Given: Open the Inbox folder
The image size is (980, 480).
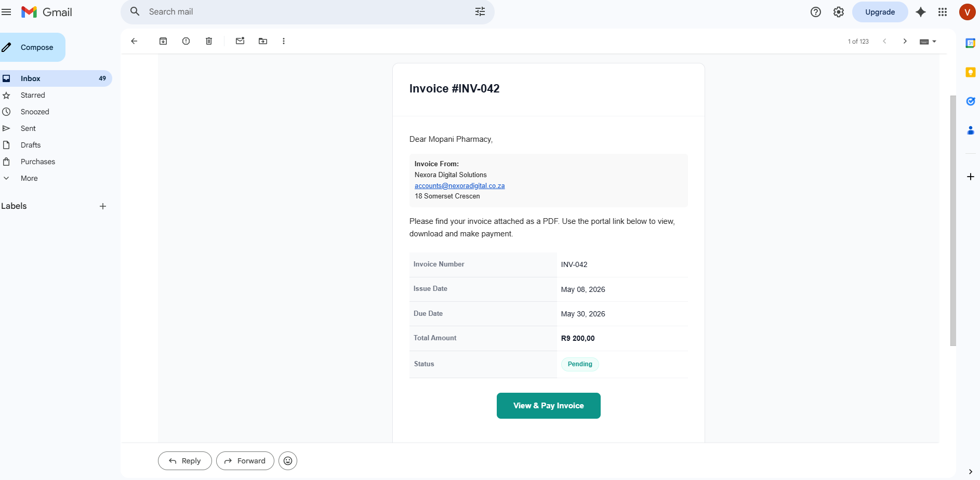Looking at the screenshot, I should [56, 78].
